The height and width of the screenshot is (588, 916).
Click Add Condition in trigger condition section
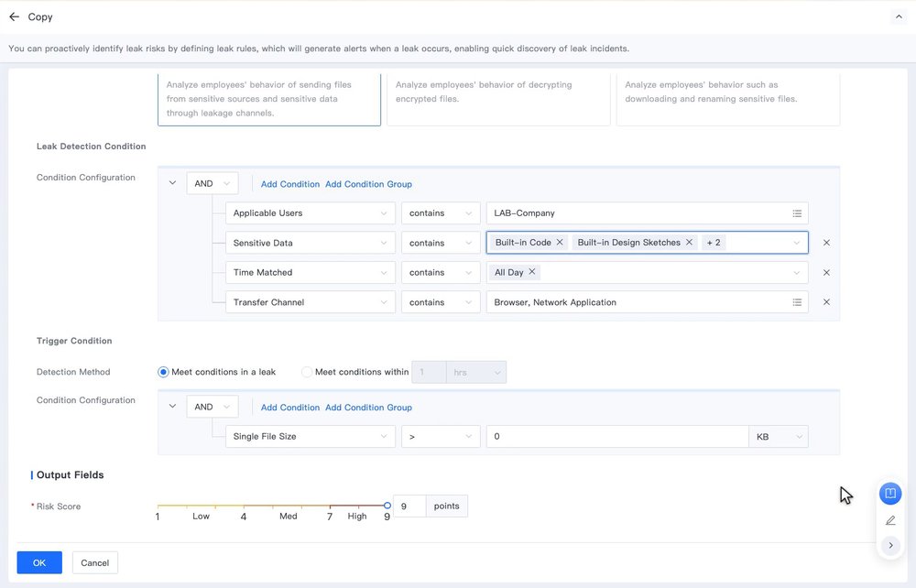[x=289, y=408]
